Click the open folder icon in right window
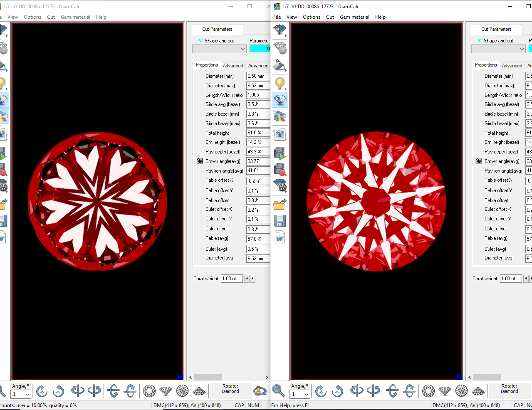 [x=280, y=204]
